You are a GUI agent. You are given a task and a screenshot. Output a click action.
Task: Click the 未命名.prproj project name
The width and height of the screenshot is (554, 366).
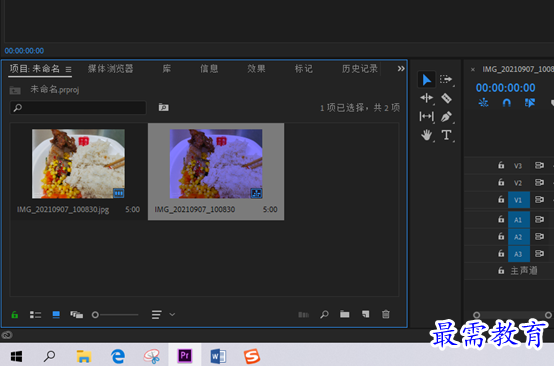tap(55, 90)
